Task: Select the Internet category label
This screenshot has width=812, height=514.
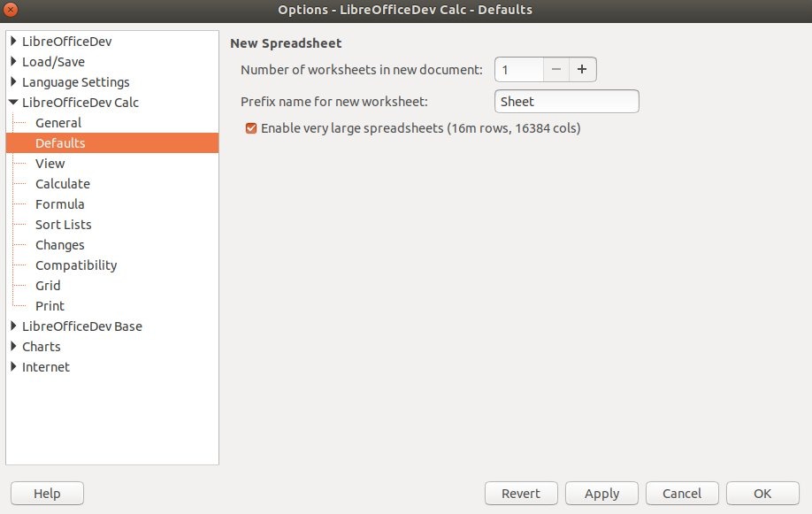Action: (46, 367)
